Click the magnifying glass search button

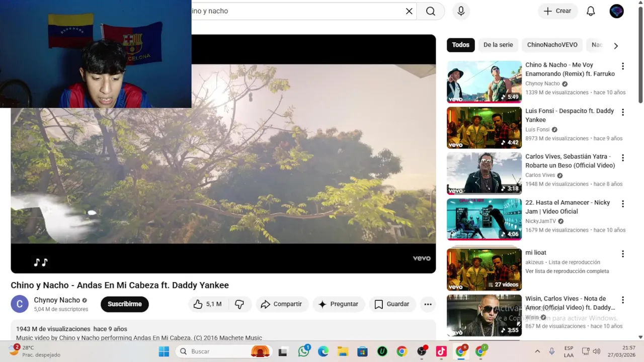[x=431, y=11]
